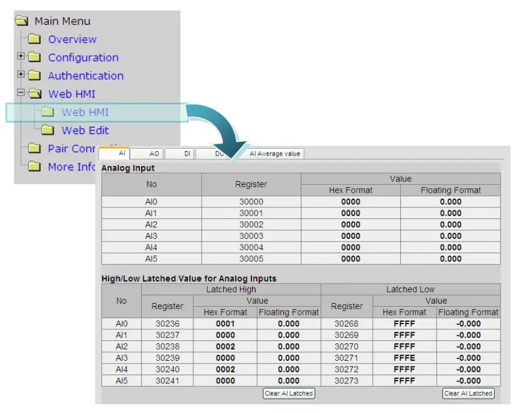
Task: Click the folder icon beside Overview
Action: click(34, 39)
